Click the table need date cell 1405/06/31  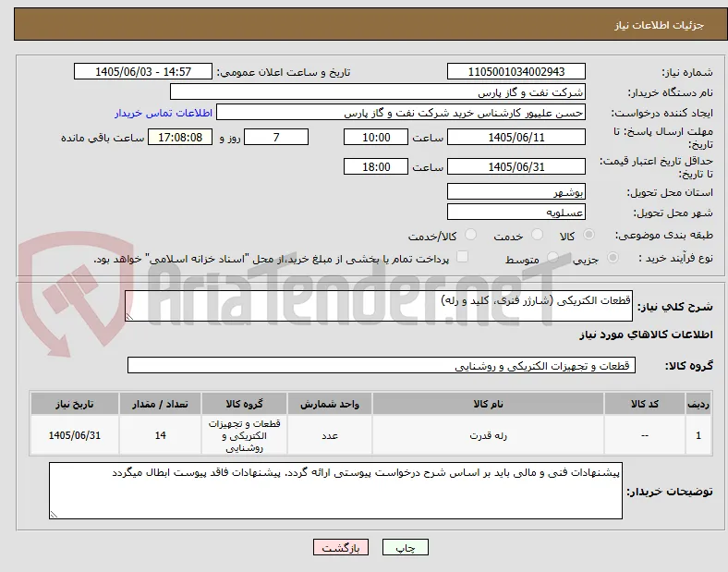tap(75, 435)
